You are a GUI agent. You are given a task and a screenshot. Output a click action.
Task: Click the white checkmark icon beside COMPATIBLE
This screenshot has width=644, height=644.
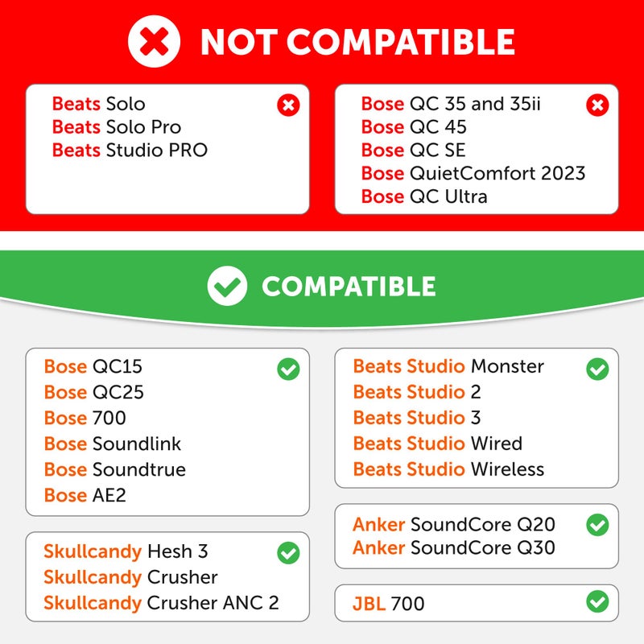coord(227,286)
